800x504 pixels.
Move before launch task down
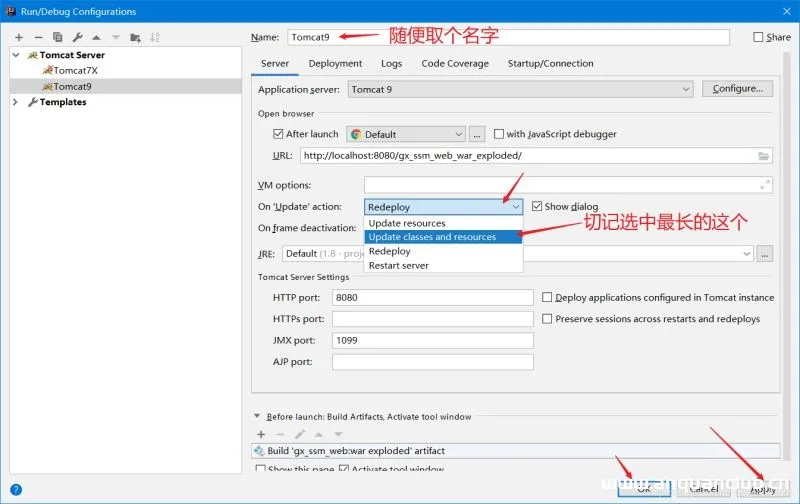pos(338,435)
